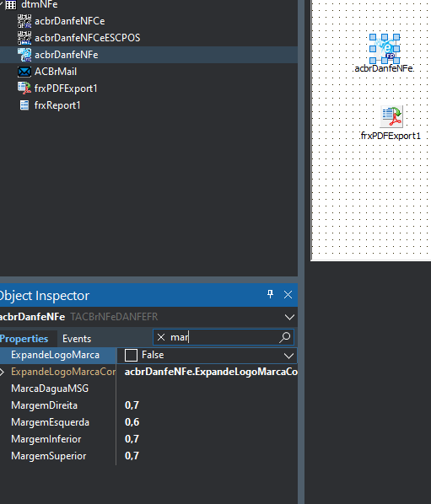Open the component selector dropdown in Object Inspector

[289, 317]
